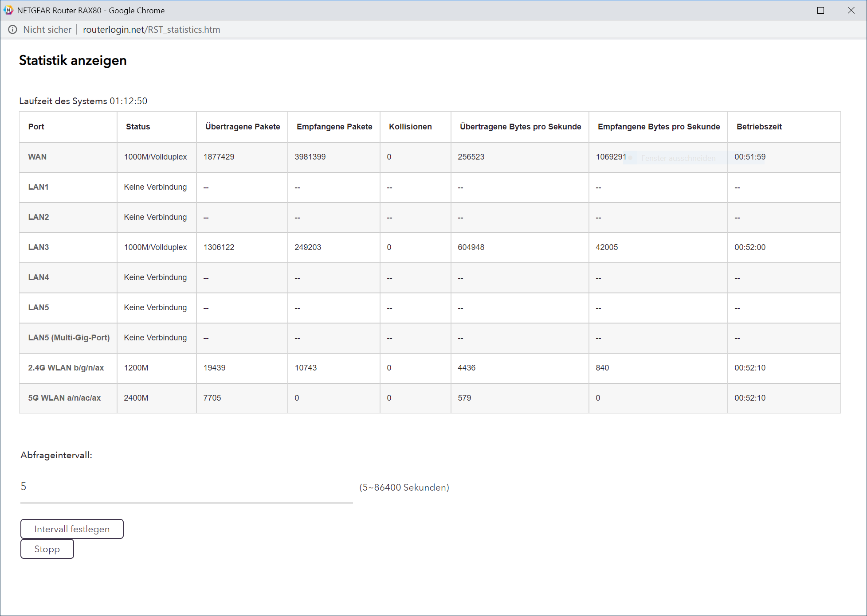The height and width of the screenshot is (616, 867).
Task: Close the NETGEAR Router window
Action: pos(851,10)
